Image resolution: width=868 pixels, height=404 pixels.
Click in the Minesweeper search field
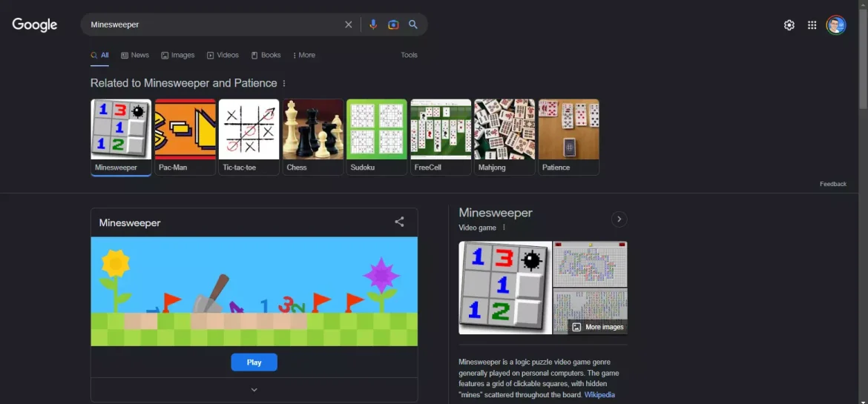point(215,25)
